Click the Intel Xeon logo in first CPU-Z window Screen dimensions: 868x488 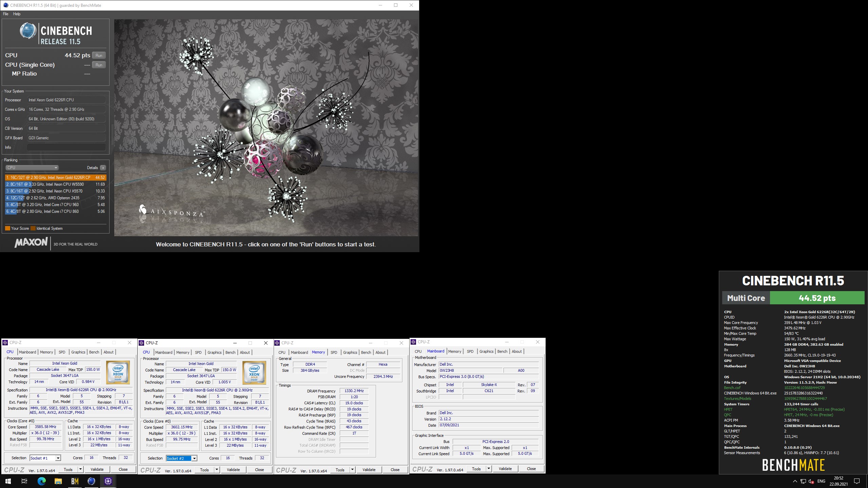(118, 372)
